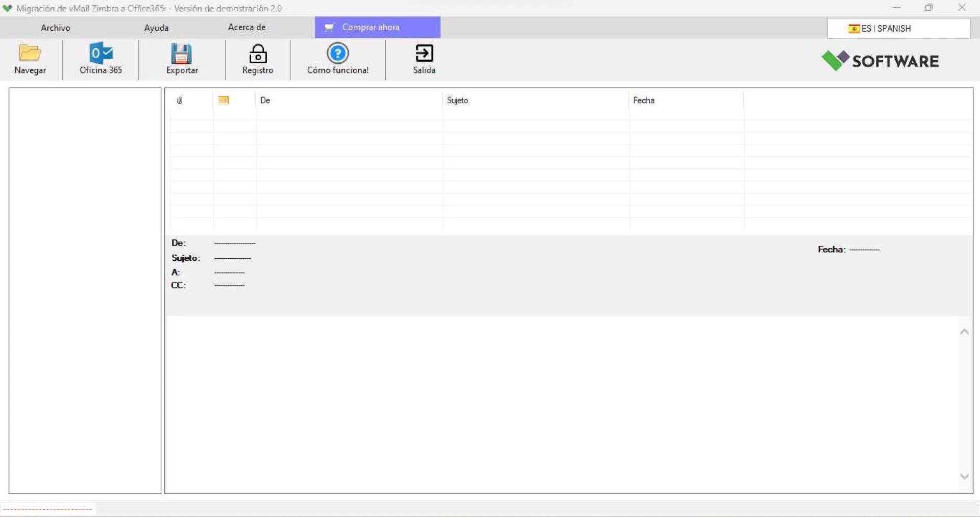Click the Navegar folder icon
The image size is (980, 517).
point(30,53)
